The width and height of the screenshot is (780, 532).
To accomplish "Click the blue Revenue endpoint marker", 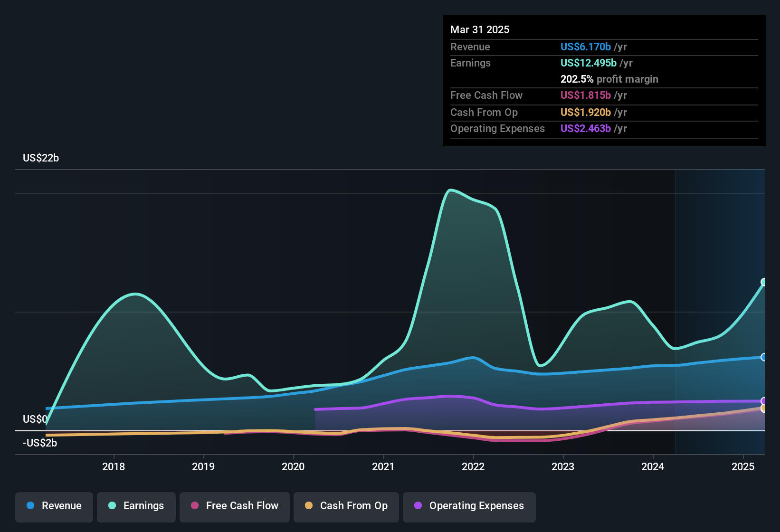I will point(764,357).
